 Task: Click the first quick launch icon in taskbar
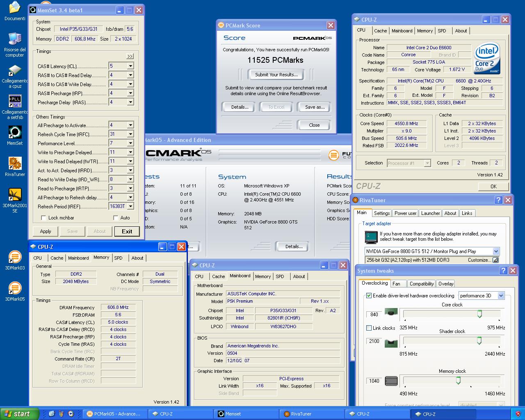point(52,414)
